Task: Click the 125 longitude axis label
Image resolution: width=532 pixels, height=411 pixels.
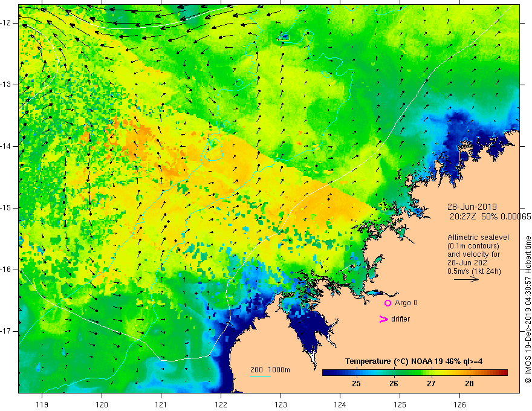Action: pos(400,404)
